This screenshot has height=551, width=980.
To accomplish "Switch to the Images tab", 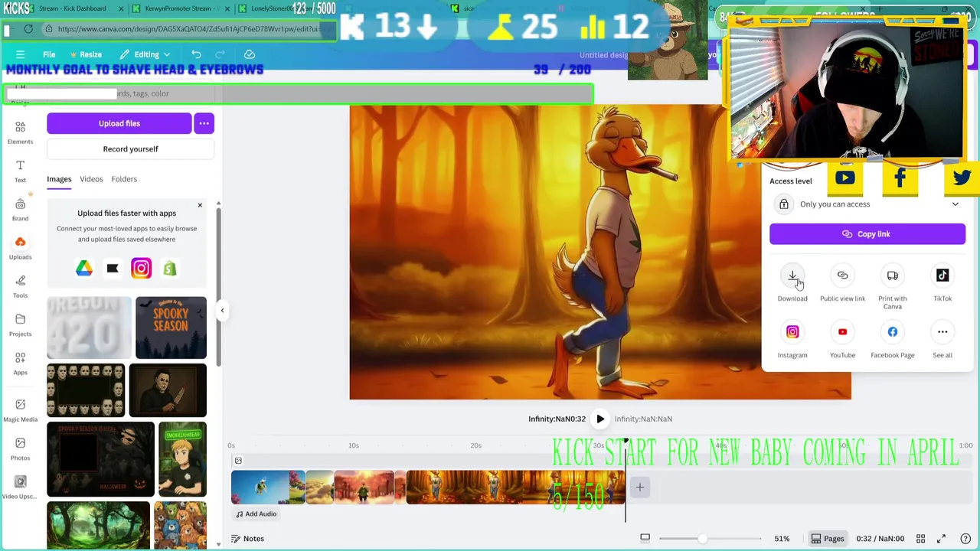I will point(59,179).
